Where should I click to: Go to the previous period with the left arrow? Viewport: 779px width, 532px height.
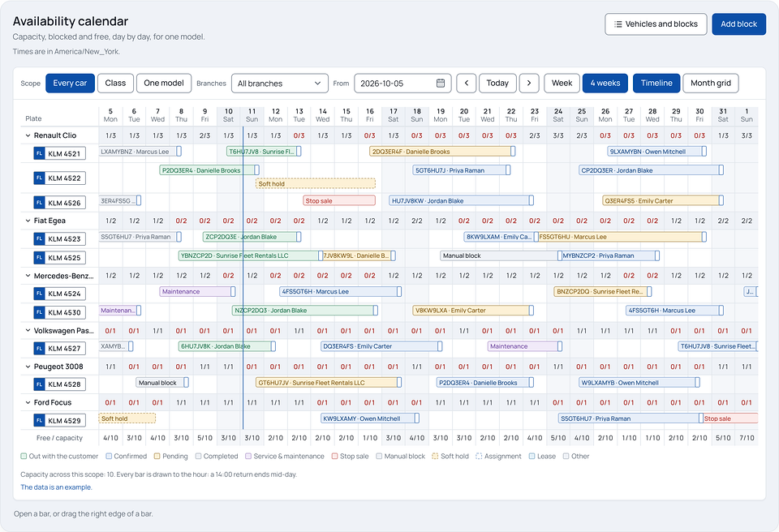point(467,83)
